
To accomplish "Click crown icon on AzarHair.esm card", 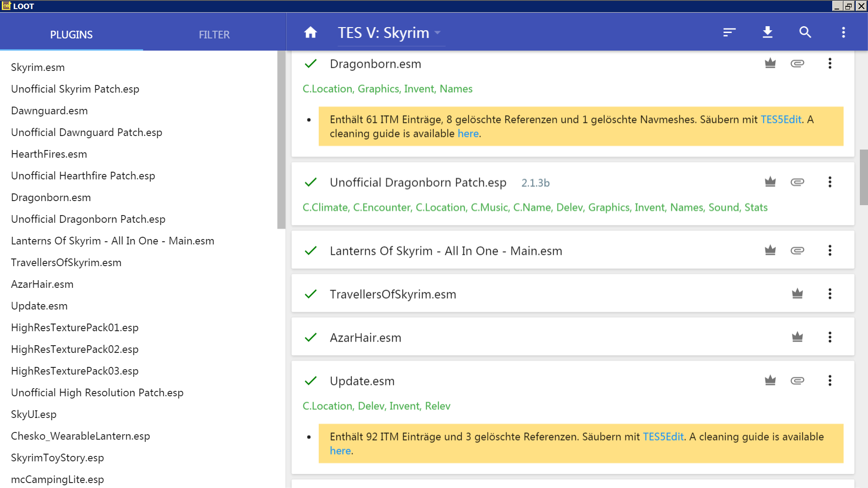I will (797, 337).
